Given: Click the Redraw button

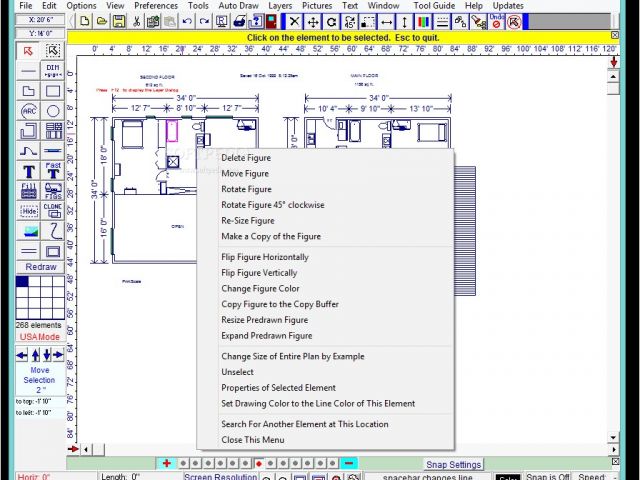Looking at the screenshot, I should pyautogui.click(x=40, y=267).
